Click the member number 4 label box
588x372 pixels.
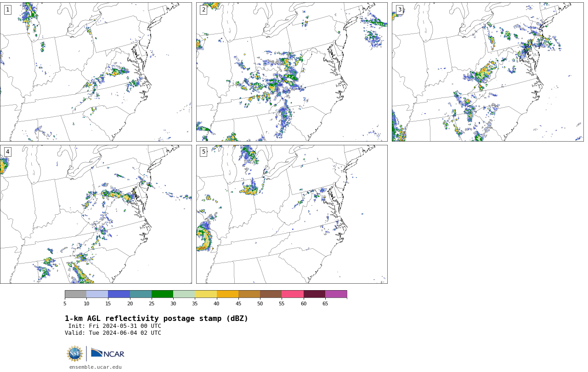(7, 152)
